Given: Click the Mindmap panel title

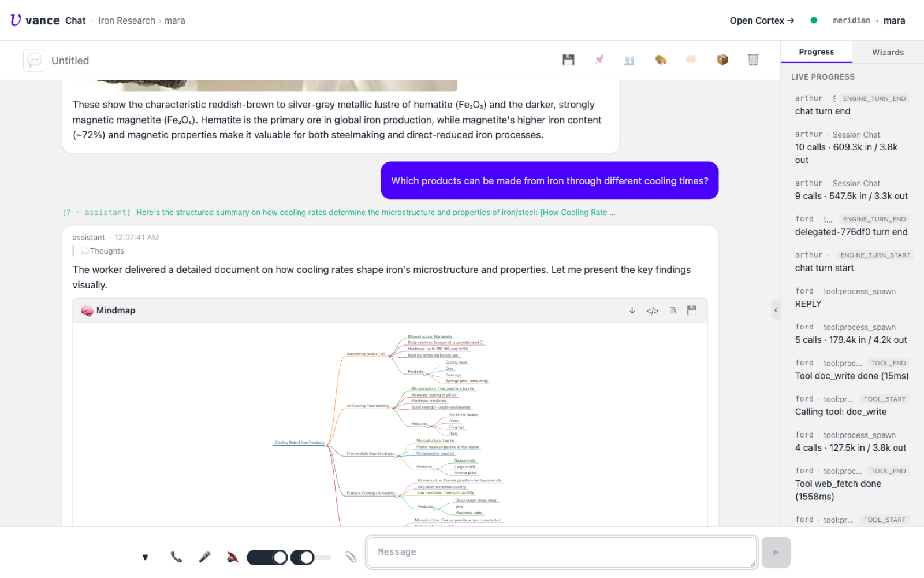Looking at the screenshot, I should 115,310.
